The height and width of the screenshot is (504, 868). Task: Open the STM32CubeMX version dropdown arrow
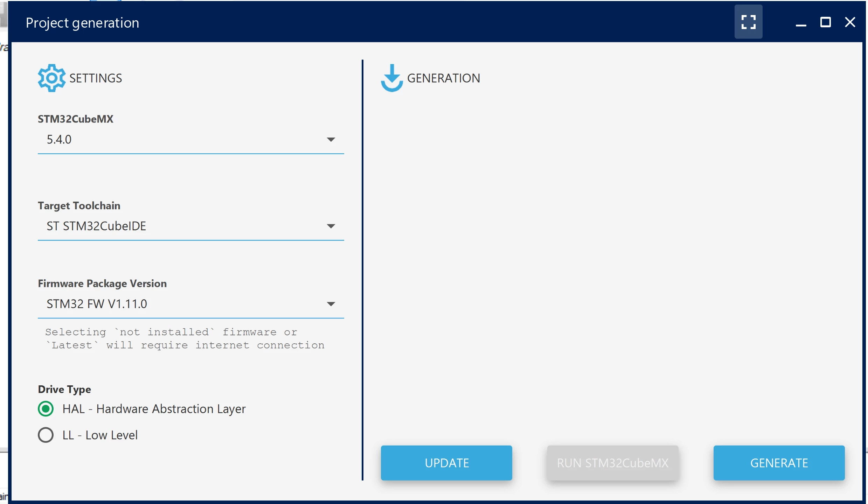[x=331, y=140]
